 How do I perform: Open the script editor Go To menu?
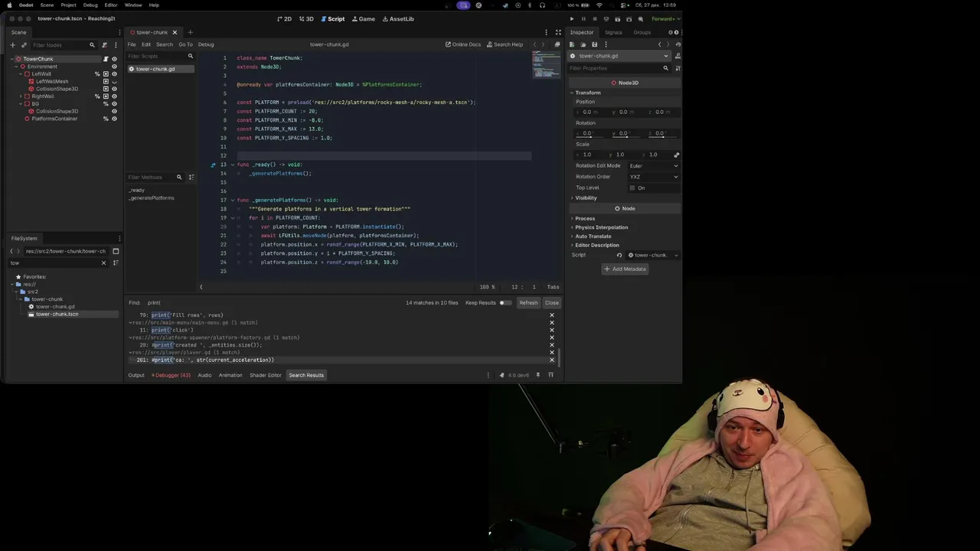pyautogui.click(x=185, y=44)
